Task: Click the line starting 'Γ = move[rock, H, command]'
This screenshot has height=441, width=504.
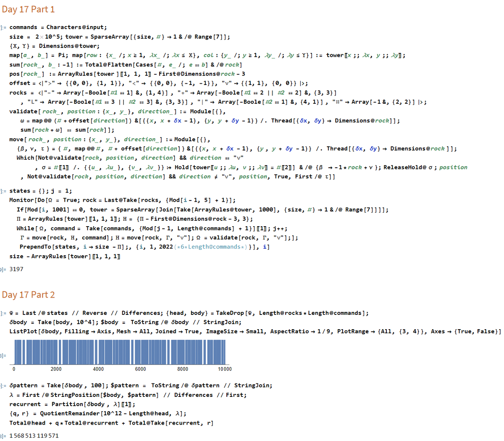Action: pyautogui.click(x=159, y=238)
